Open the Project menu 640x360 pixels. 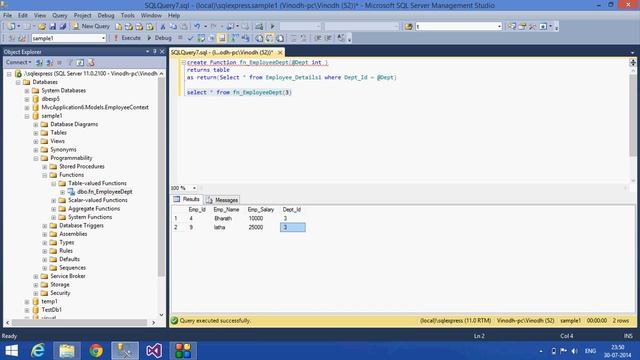[82, 16]
